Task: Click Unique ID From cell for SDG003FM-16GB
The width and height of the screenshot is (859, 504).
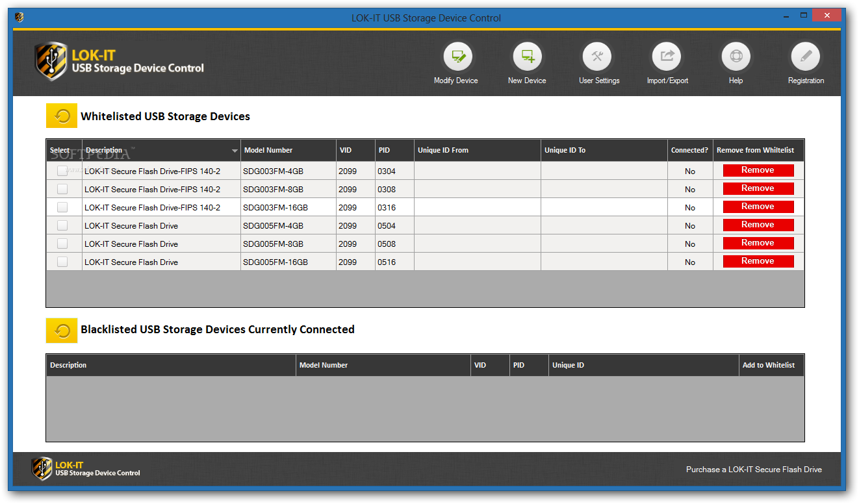Action: coord(478,207)
